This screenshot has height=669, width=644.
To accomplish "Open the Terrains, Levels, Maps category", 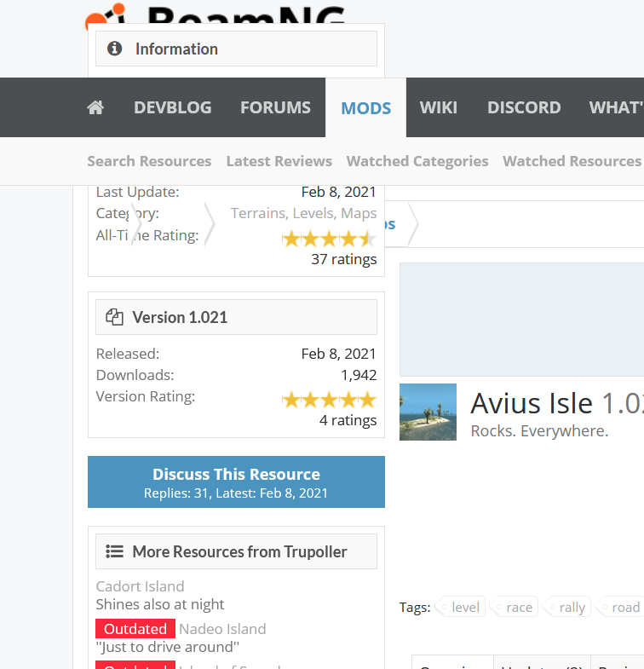I will click(303, 213).
